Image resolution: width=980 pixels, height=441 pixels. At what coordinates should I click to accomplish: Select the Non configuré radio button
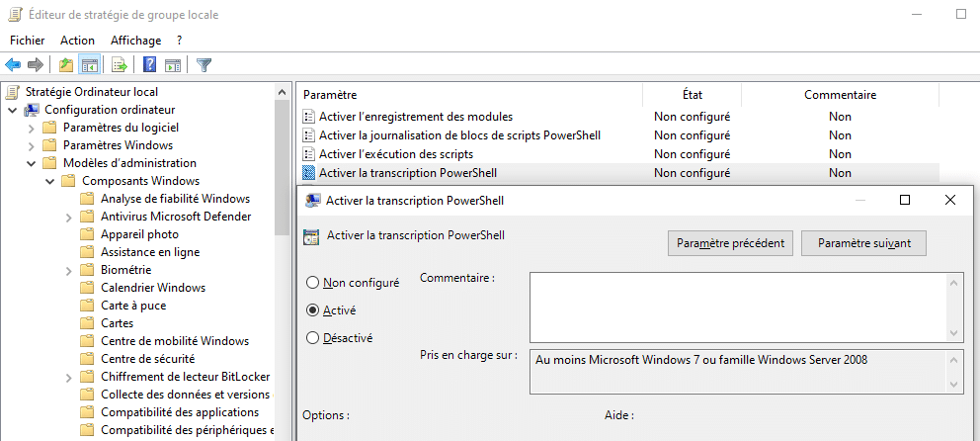[x=313, y=283]
